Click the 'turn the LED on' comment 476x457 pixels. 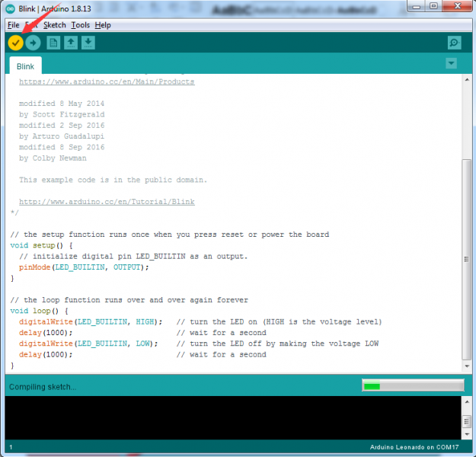click(x=279, y=322)
